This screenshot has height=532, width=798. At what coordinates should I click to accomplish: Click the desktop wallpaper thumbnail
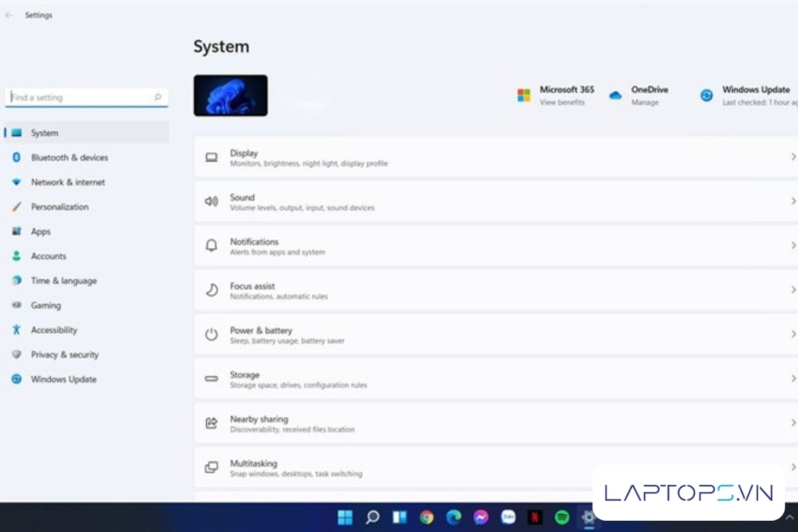(231, 96)
